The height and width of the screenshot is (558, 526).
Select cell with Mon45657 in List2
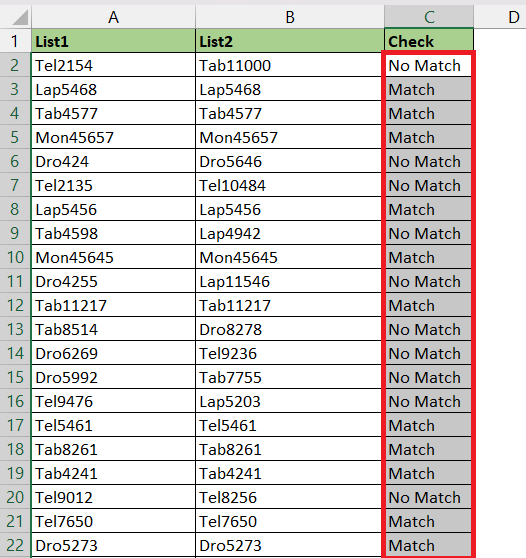(x=290, y=137)
